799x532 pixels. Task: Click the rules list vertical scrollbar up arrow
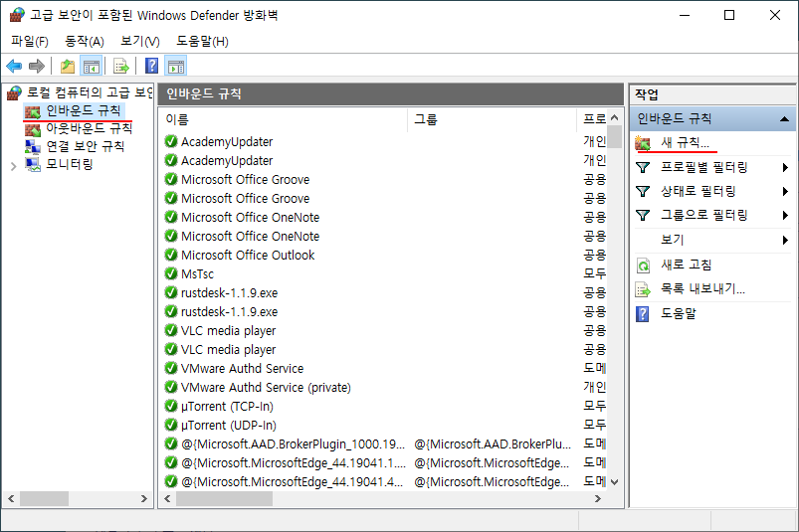[615, 118]
